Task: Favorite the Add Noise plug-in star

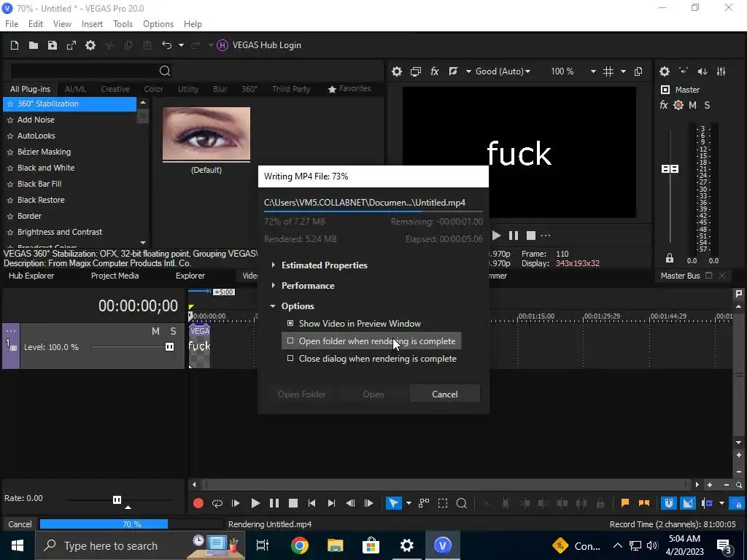Action: point(10,120)
